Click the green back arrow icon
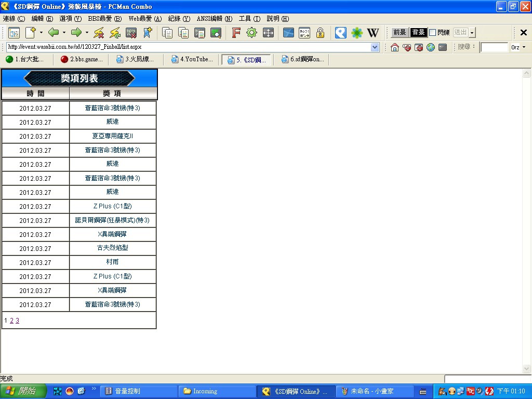 tap(53, 33)
